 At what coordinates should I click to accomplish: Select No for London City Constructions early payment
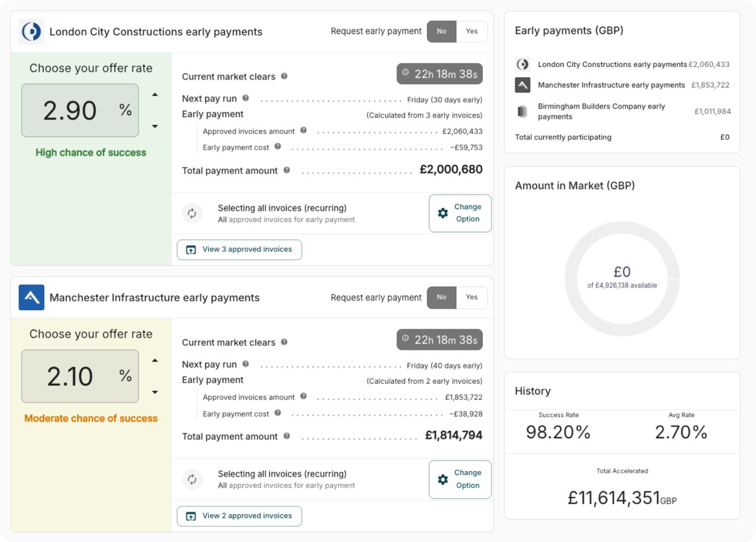pos(441,31)
